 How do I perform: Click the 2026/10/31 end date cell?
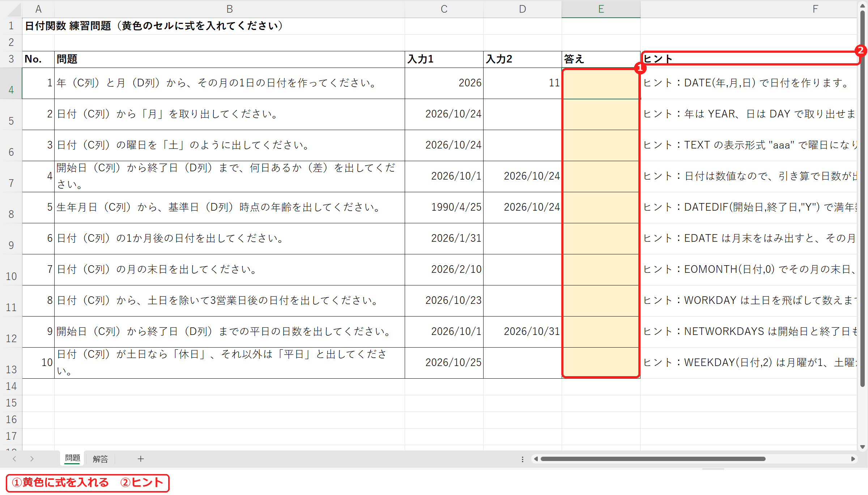pos(523,332)
